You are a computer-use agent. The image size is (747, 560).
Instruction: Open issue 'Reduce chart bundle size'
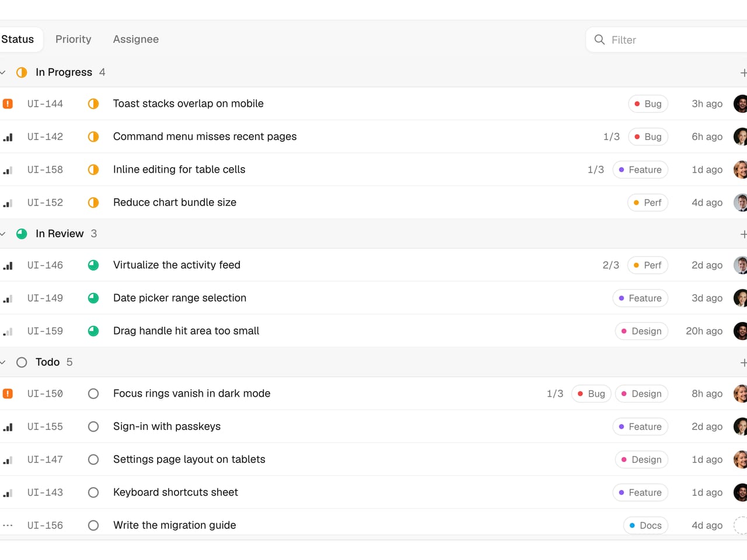175,202
